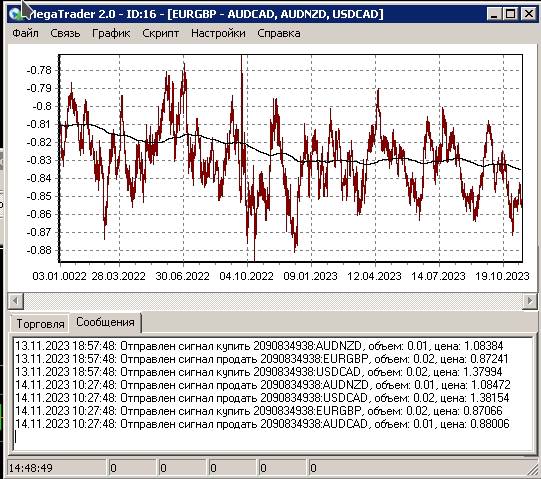The width and height of the screenshot is (541, 479).
Task: Select the Сообщения tab
Action: tap(105, 322)
